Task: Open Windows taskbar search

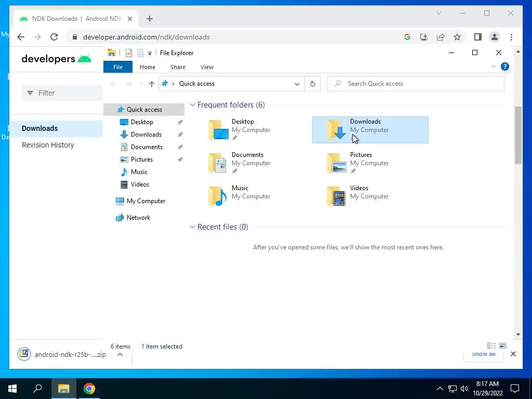Action: 37,389
